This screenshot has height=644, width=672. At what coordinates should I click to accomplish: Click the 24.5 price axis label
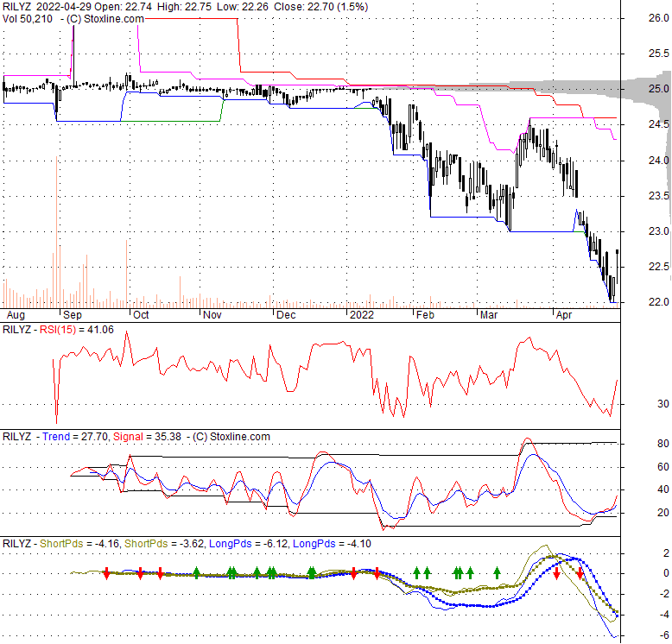coord(659,124)
